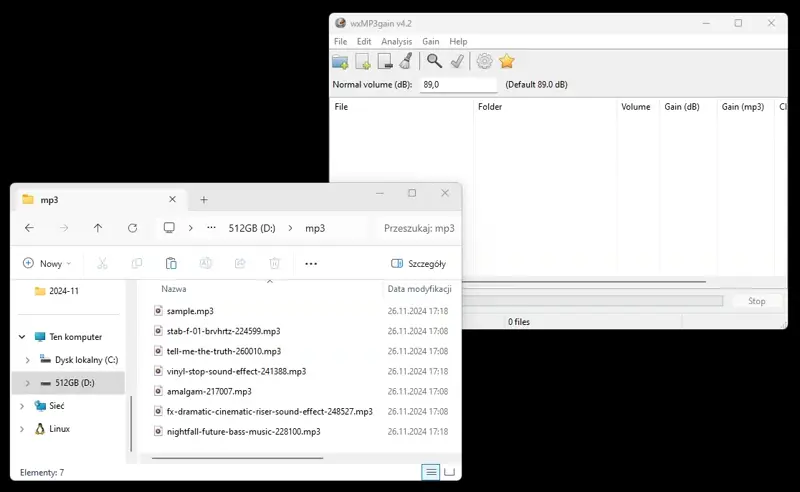Open the Analysis menu in wxMP3gain
800x492 pixels.
(396, 41)
